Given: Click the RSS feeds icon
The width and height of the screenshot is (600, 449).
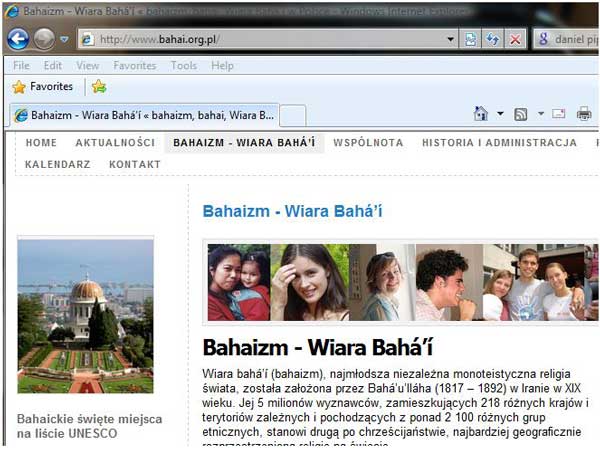Looking at the screenshot, I should tap(521, 114).
